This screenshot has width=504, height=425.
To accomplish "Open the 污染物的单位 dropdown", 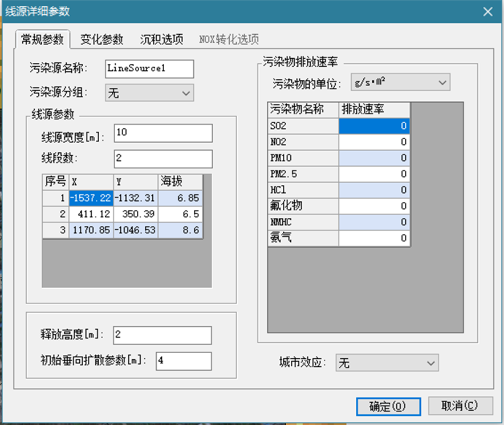I will 400,83.
